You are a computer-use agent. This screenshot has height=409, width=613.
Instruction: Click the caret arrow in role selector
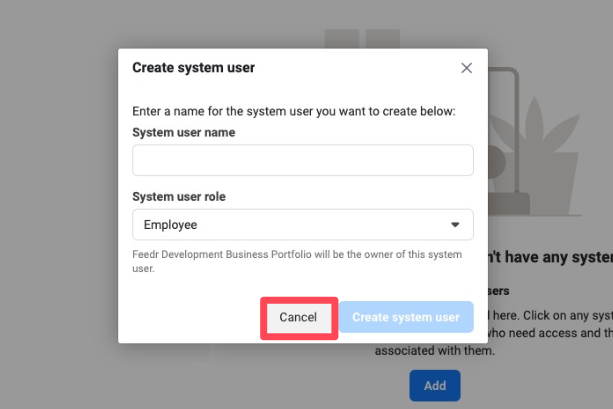tap(455, 225)
